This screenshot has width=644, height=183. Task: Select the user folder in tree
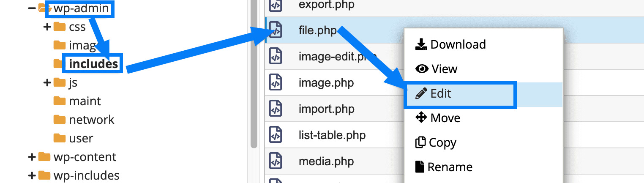pyautogui.click(x=81, y=139)
